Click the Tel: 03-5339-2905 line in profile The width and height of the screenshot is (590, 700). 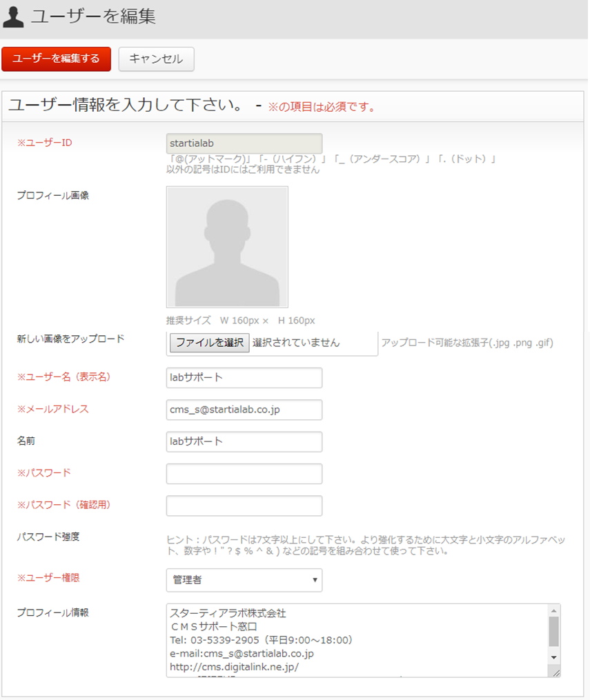262,640
